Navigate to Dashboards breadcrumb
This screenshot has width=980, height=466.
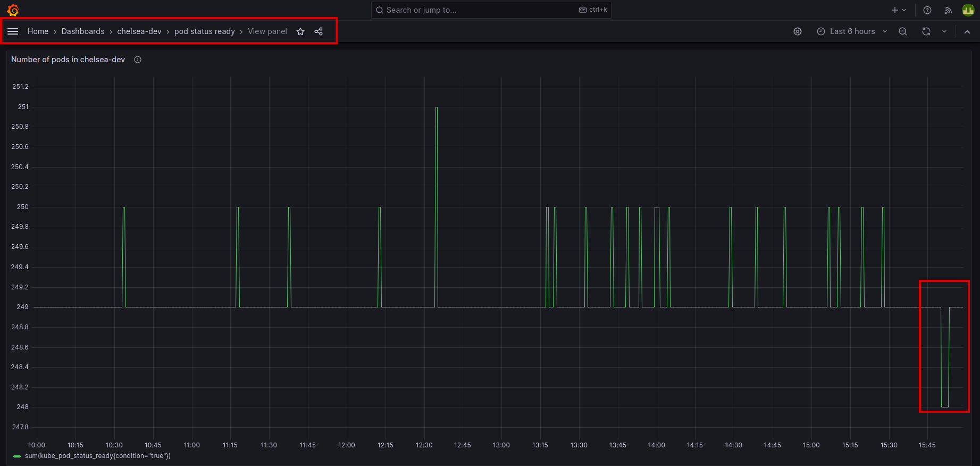(83, 31)
